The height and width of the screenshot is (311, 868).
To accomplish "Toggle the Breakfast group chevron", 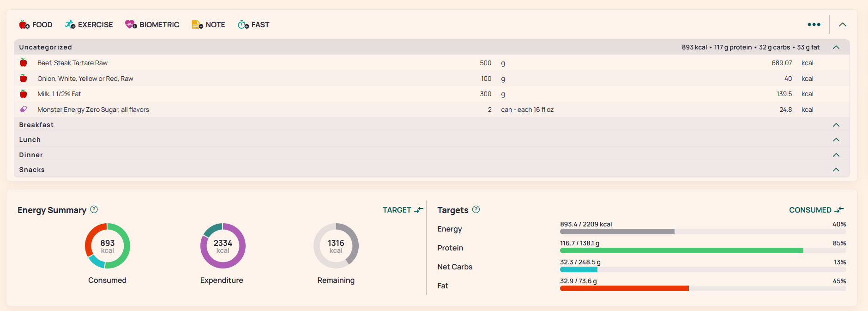I will (836, 125).
